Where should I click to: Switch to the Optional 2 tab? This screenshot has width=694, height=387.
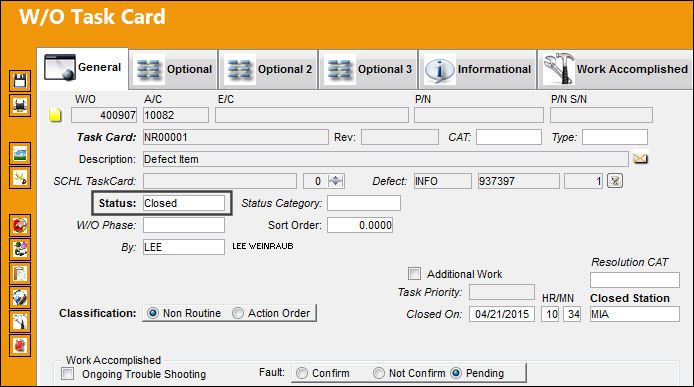coord(268,70)
